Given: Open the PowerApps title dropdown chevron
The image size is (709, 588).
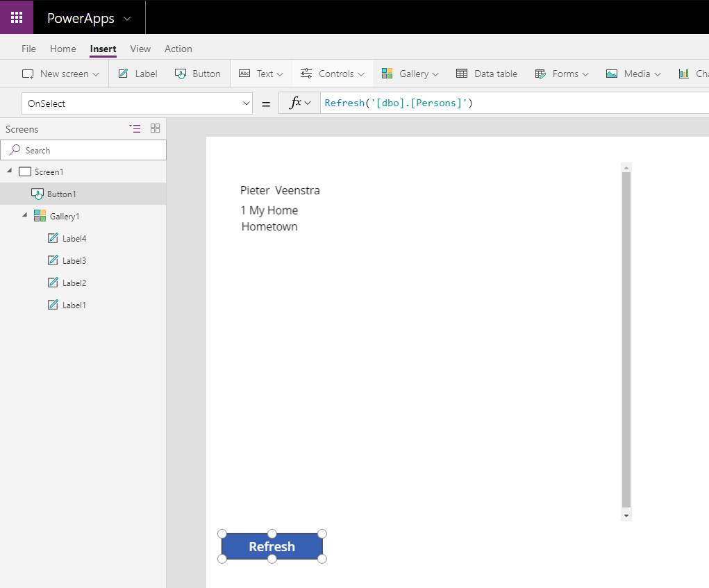Looking at the screenshot, I should 127,19.
